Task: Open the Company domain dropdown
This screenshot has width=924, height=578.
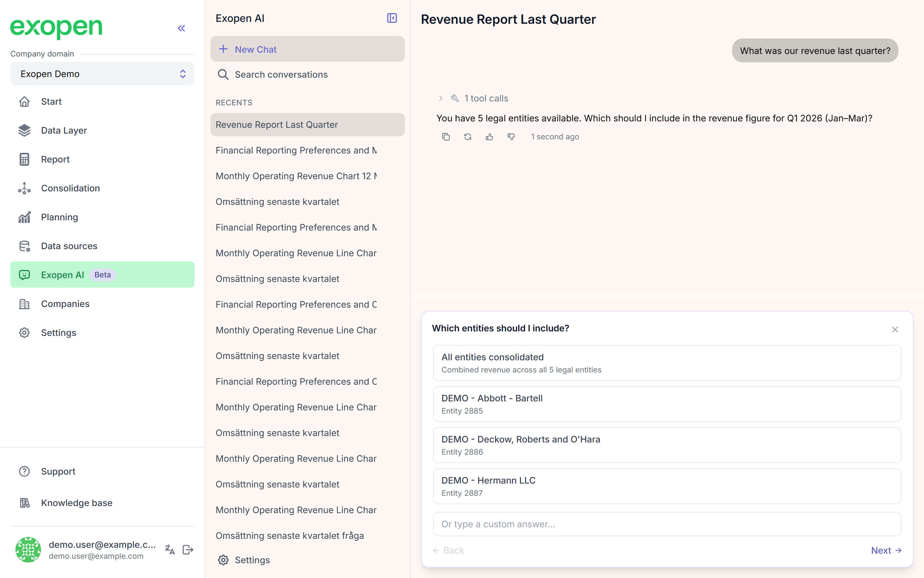Action: click(x=102, y=74)
